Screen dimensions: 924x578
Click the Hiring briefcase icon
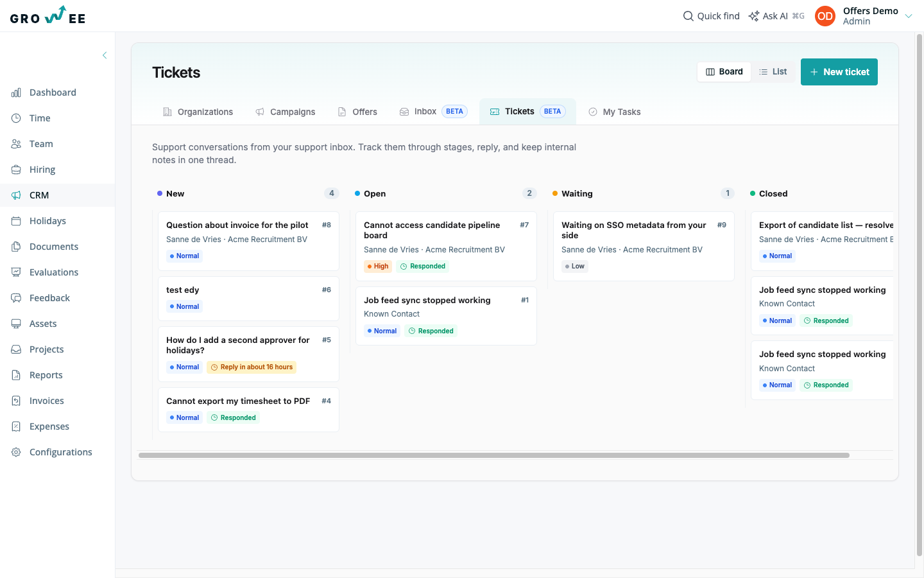pos(16,170)
